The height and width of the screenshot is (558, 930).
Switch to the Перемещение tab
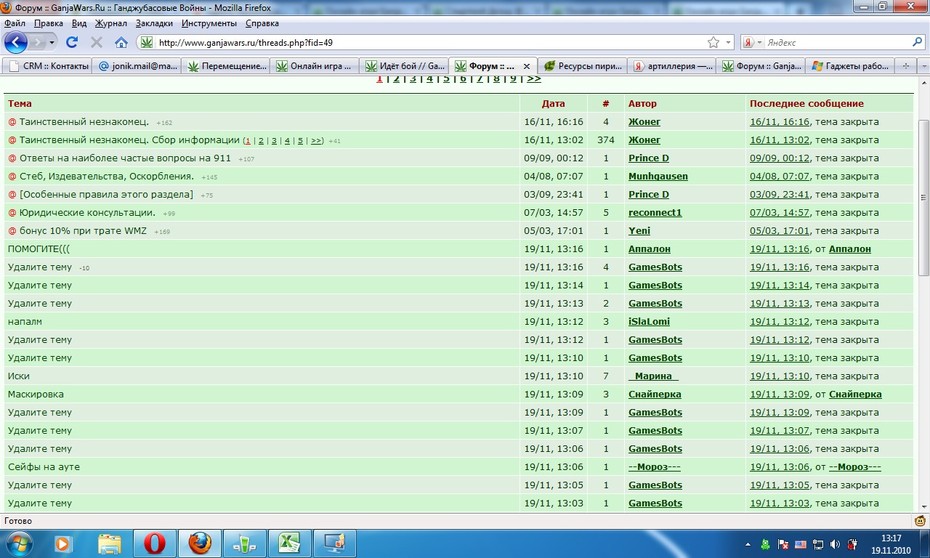(x=226, y=66)
